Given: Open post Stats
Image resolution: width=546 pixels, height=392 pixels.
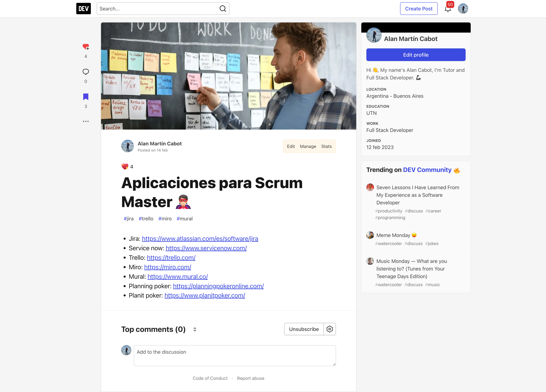Looking at the screenshot, I should 326,146.
